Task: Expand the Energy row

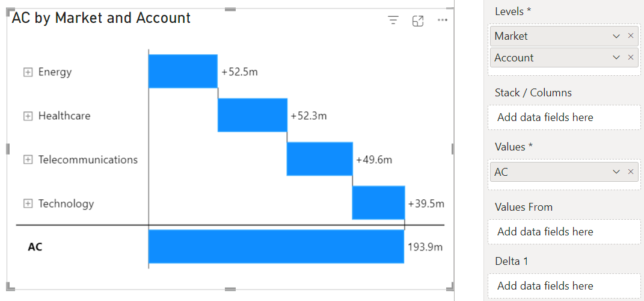Action: [x=28, y=72]
